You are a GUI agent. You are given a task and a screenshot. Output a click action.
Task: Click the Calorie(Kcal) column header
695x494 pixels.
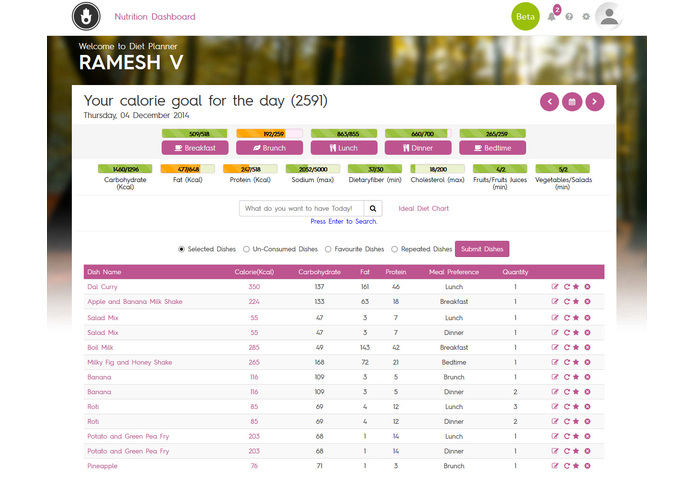pyautogui.click(x=254, y=272)
